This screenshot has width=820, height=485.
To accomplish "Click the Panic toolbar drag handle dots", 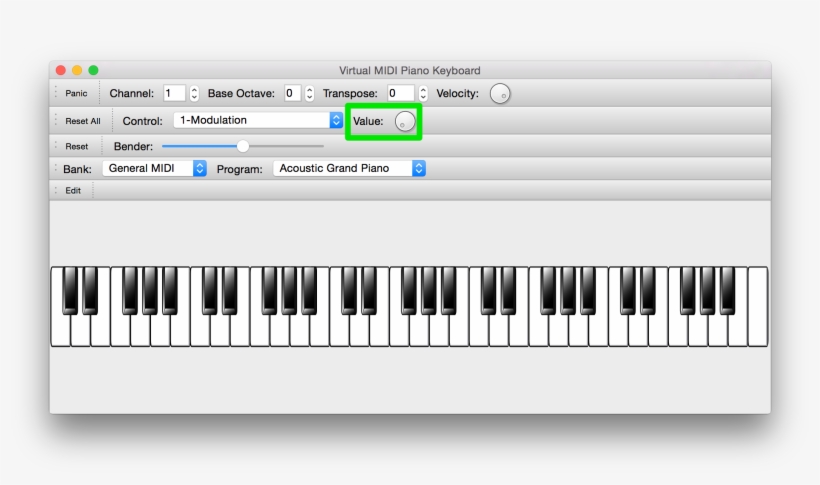I will pyautogui.click(x=56, y=93).
